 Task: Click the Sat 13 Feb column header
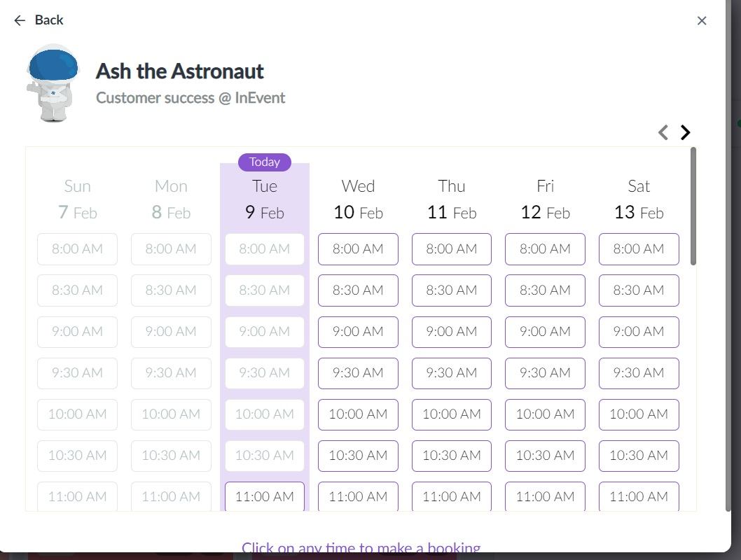639,199
